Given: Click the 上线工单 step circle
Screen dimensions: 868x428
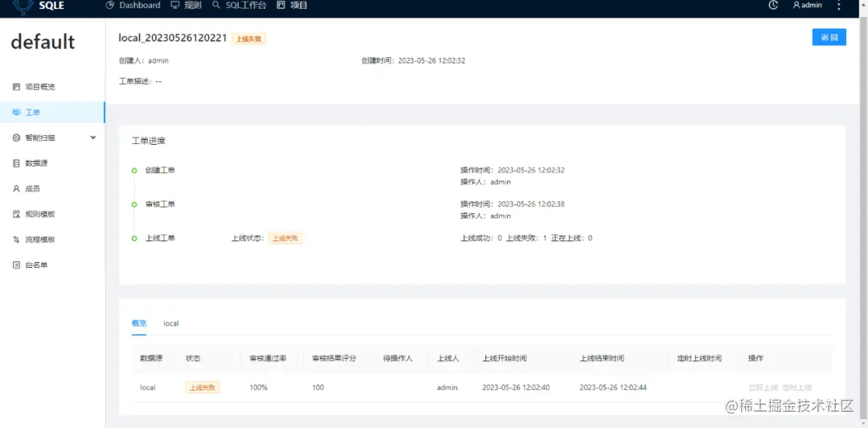Looking at the screenshot, I should [134, 238].
